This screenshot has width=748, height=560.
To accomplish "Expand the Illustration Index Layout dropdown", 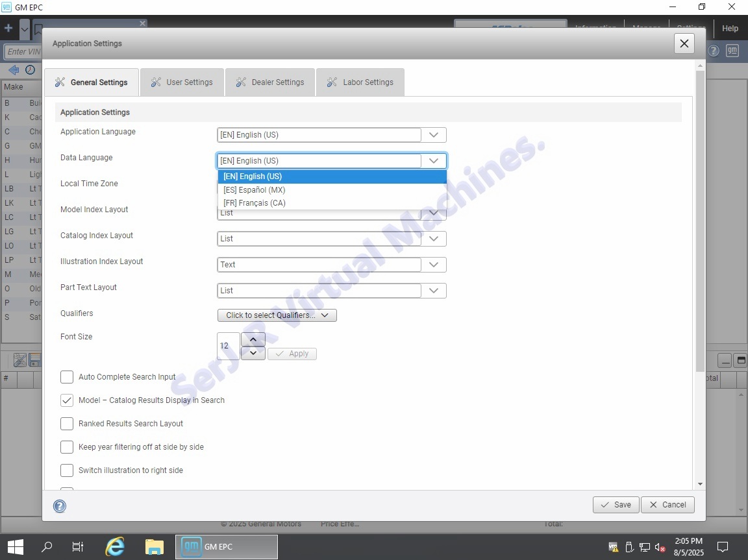I will 434,265.
